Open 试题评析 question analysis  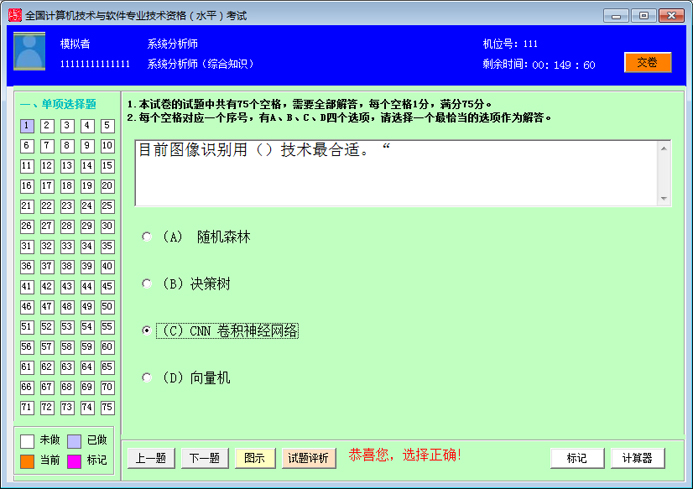(308, 458)
